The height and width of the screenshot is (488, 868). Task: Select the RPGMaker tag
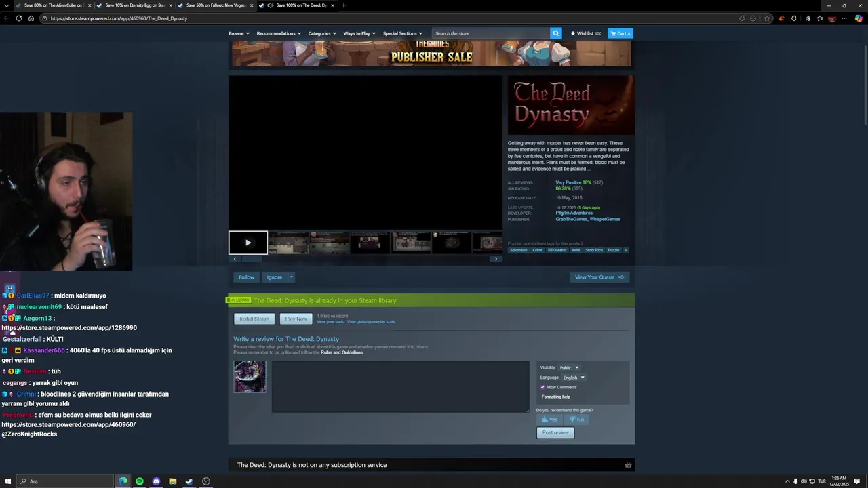coord(557,250)
